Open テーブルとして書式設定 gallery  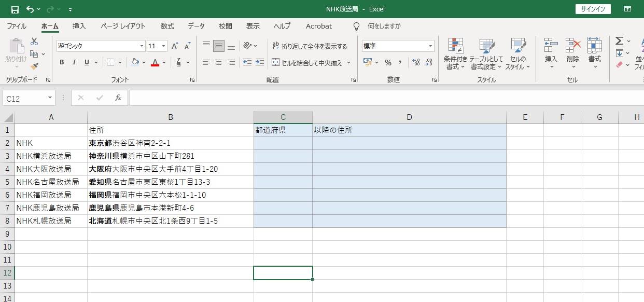click(x=486, y=54)
